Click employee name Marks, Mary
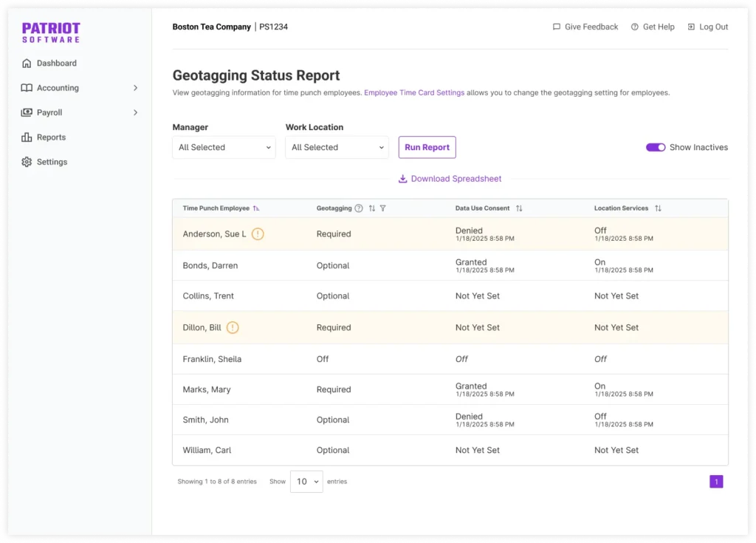Screen dimensions: 756x543 click(x=207, y=389)
